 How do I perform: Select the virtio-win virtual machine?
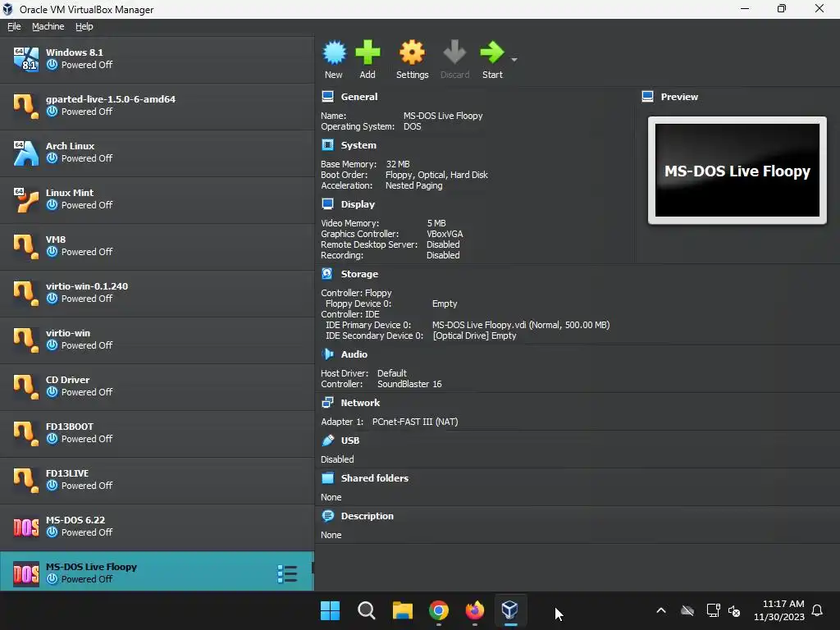click(157, 340)
